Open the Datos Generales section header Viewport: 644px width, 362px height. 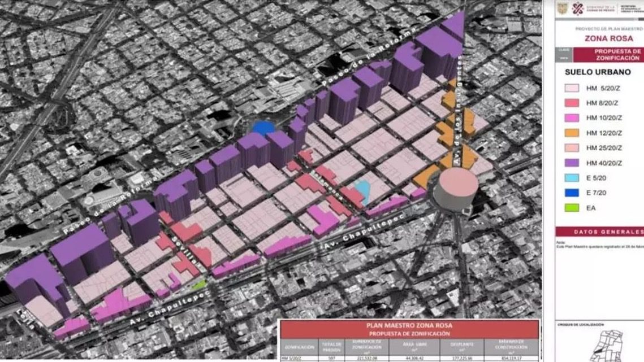tap(605, 232)
